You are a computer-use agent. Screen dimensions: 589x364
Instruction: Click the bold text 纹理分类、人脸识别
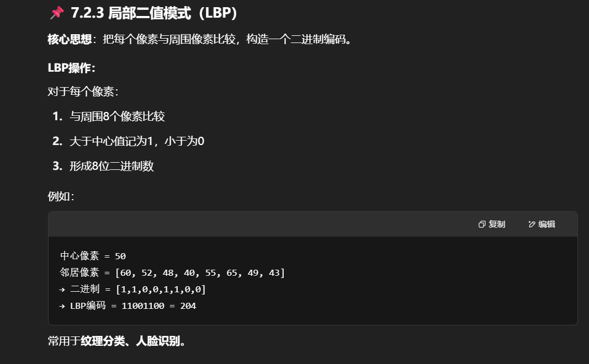point(132,341)
